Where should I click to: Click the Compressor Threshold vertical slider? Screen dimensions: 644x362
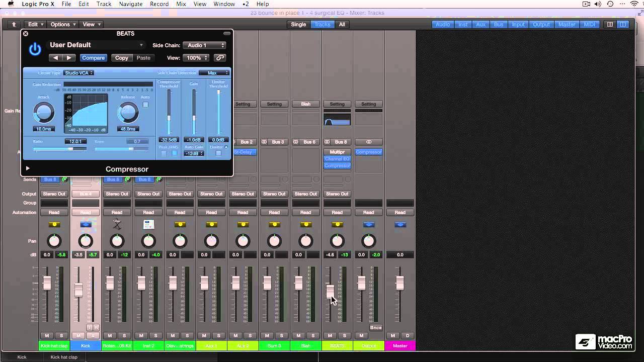pyautogui.click(x=169, y=113)
